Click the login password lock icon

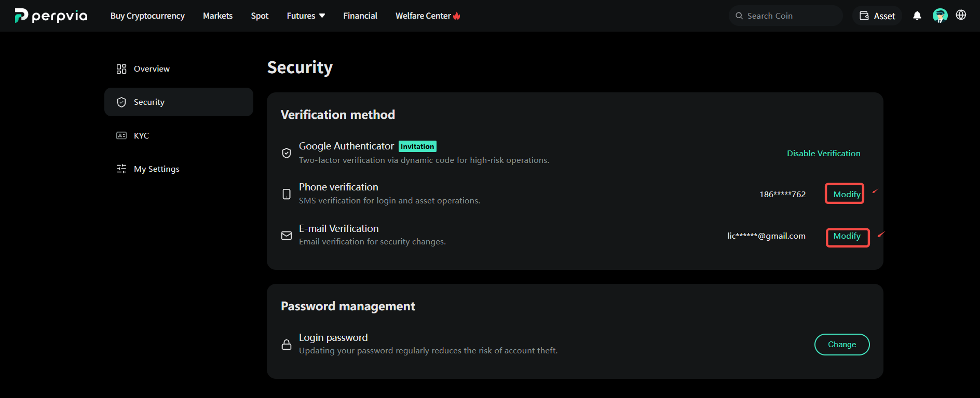pos(287,345)
